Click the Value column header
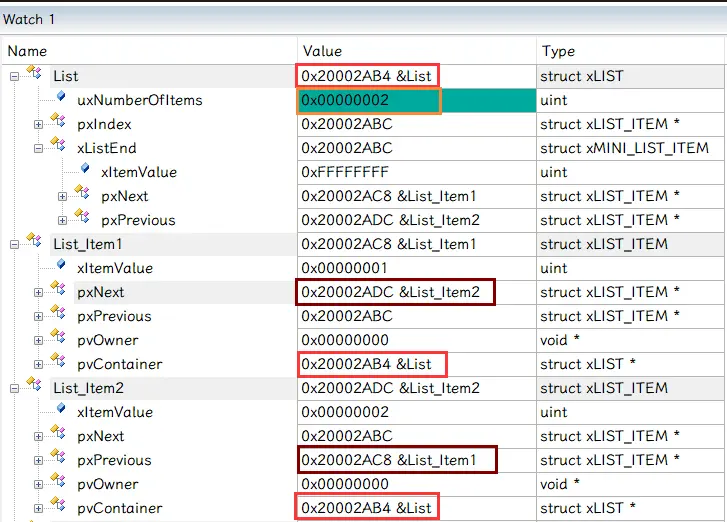727x522 pixels. 322,51
